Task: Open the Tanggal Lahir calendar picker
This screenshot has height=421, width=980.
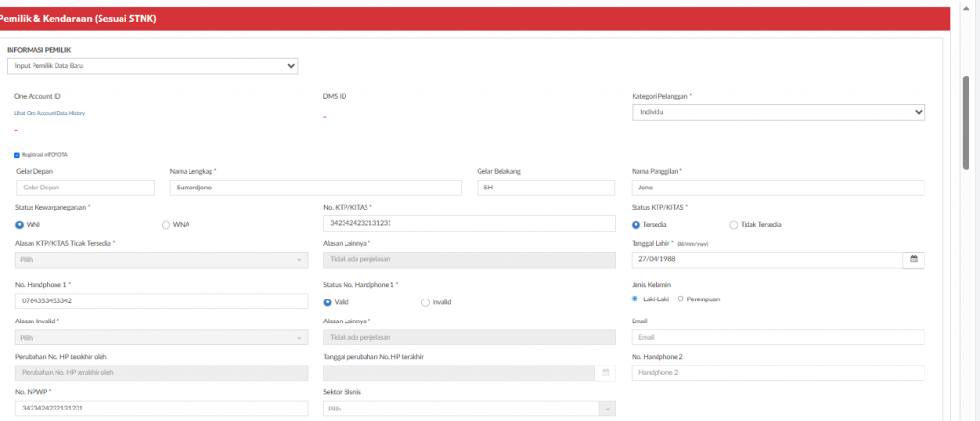Action: 914,259
